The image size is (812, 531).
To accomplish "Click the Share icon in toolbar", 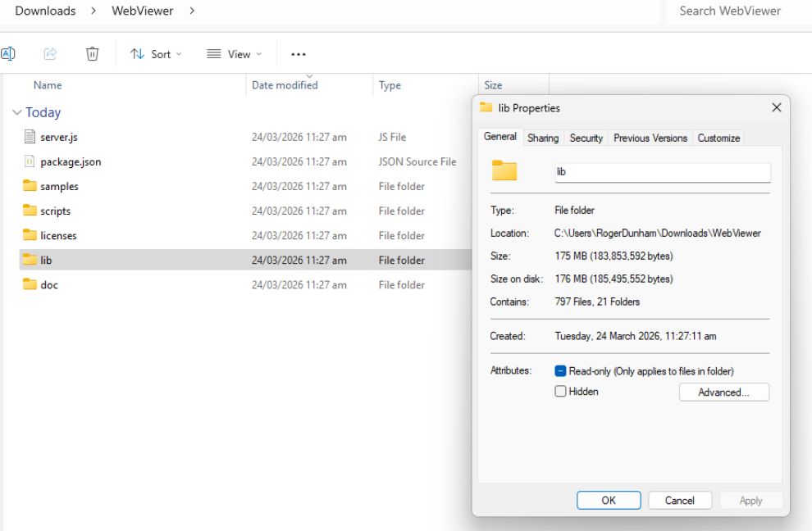I will pyautogui.click(x=50, y=54).
